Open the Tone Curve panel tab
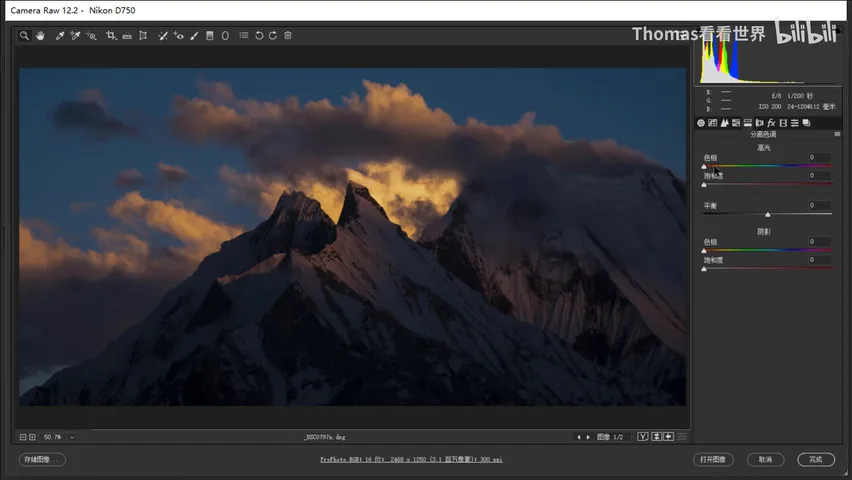 pyautogui.click(x=712, y=123)
